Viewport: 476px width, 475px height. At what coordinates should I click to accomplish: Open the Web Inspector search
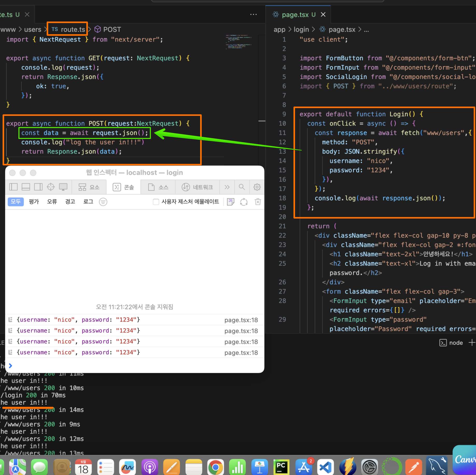tap(242, 187)
